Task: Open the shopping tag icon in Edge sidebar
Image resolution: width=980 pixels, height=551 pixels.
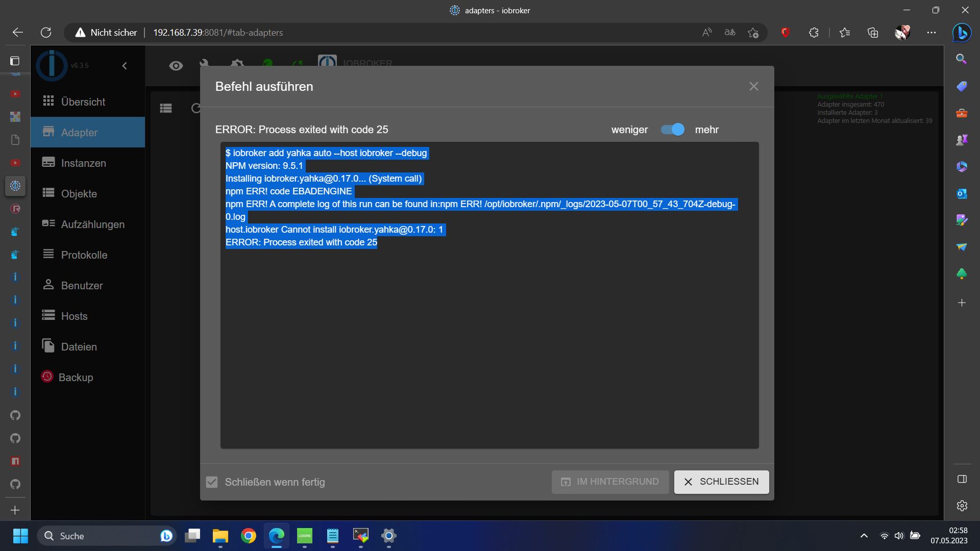Action: (962, 86)
